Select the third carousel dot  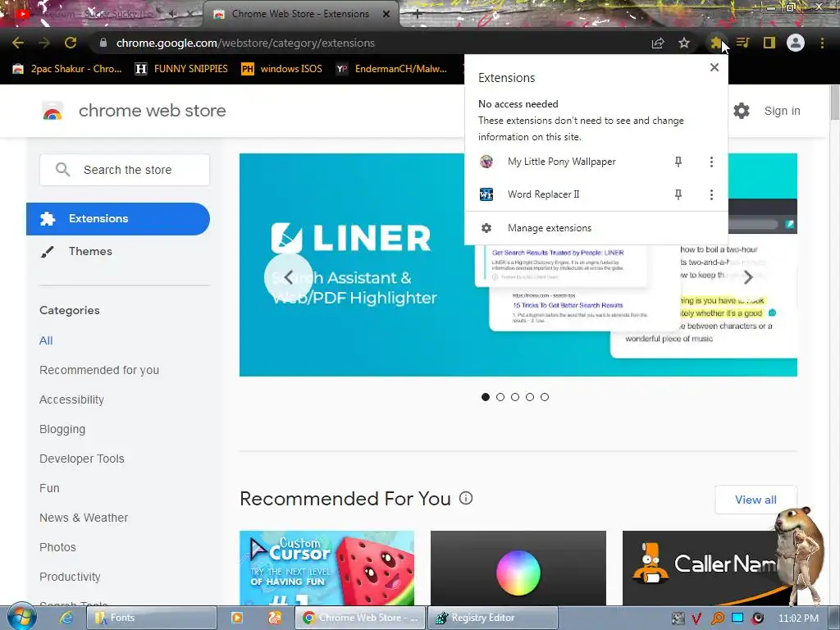coord(515,397)
